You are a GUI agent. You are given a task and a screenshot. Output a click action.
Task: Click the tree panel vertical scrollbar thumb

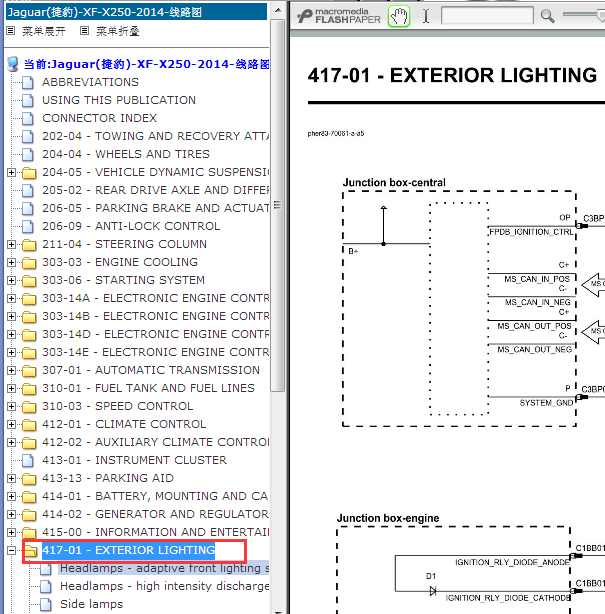coord(278,205)
